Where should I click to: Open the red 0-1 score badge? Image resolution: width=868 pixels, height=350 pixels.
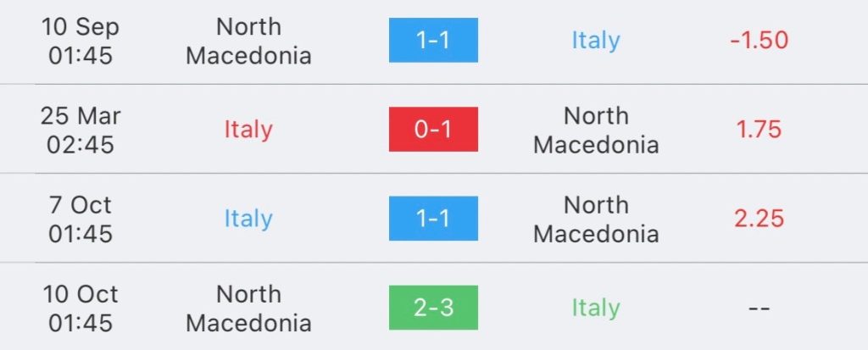tap(433, 129)
